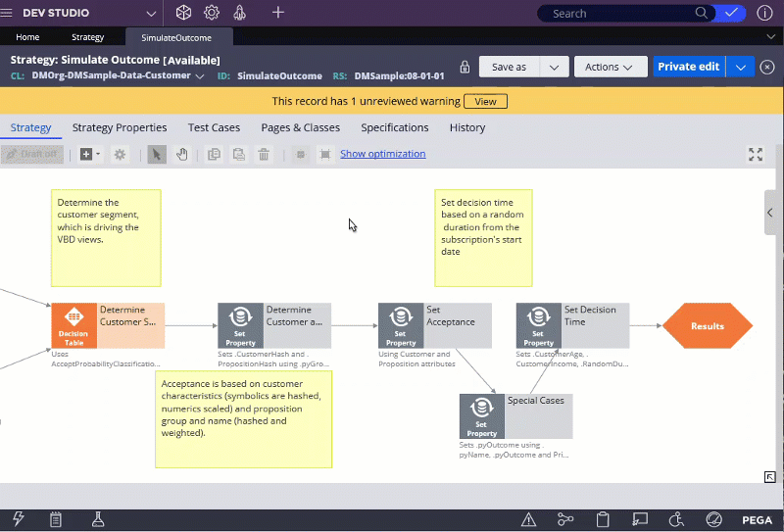Toggle the Draft off button
Viewport: 784px width, 532px height.
click(33, 154)
